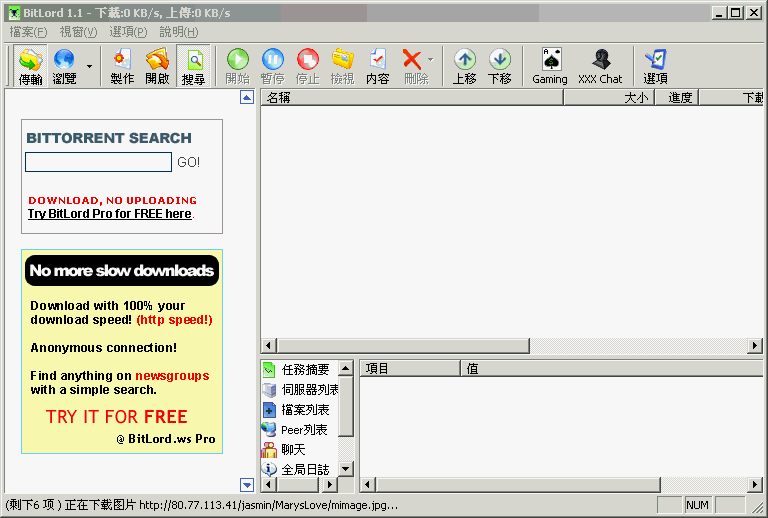The height and width of the screenshot is (518, 768).
Task: Open the 瀏覽 (Browse) toolbar icon
Action: (x=64, y=66)
